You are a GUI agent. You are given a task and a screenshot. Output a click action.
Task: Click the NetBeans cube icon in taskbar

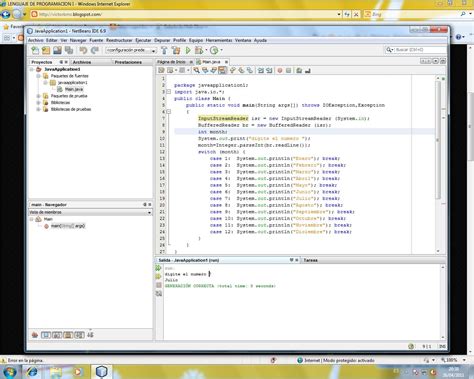[102, 372]
